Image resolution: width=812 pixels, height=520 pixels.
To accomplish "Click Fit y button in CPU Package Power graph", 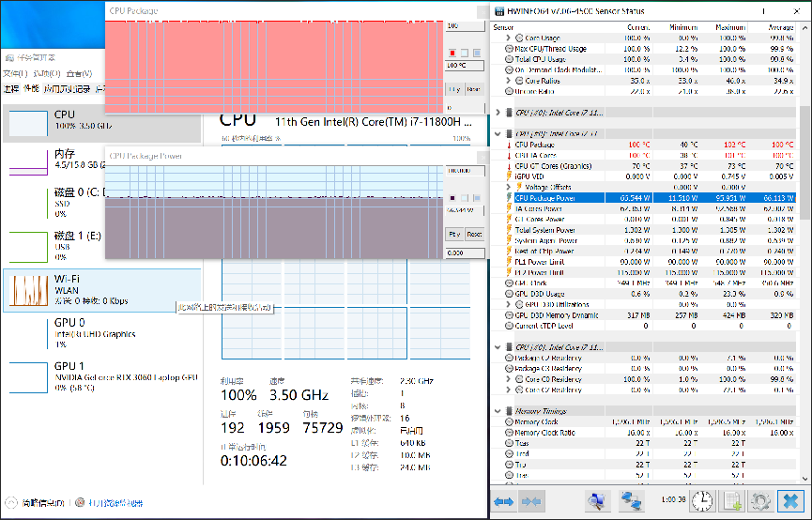I will [x=454, y=235].
